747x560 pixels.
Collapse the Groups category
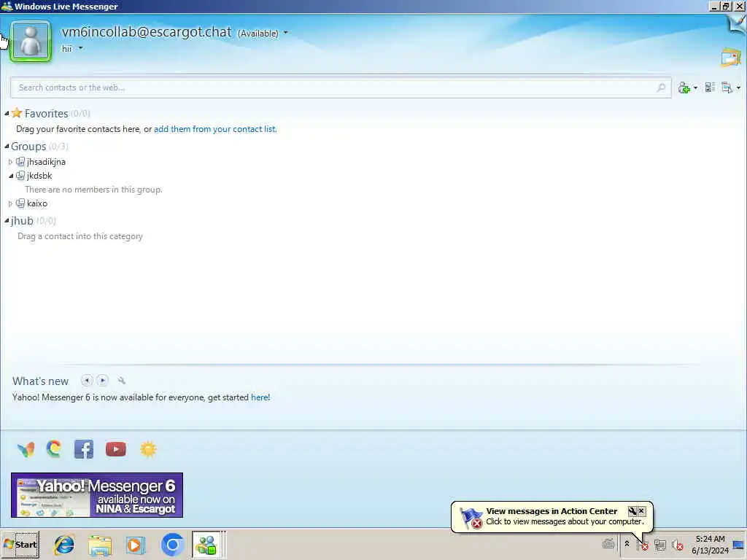pos(7,146)
